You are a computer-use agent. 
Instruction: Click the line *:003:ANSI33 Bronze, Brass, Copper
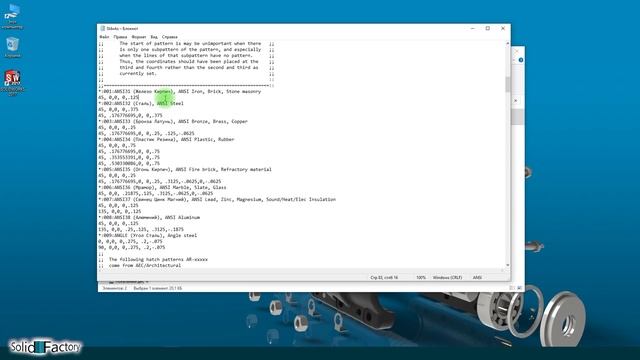(x=173, y=121)
